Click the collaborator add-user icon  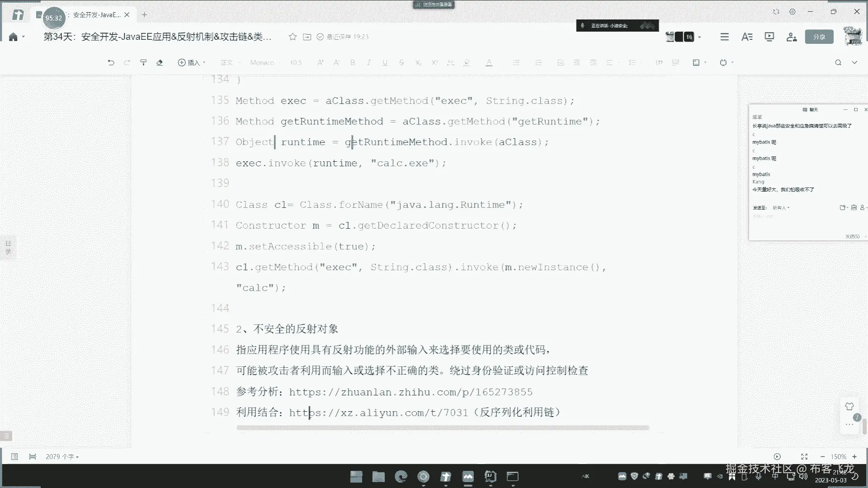point(791,37)
